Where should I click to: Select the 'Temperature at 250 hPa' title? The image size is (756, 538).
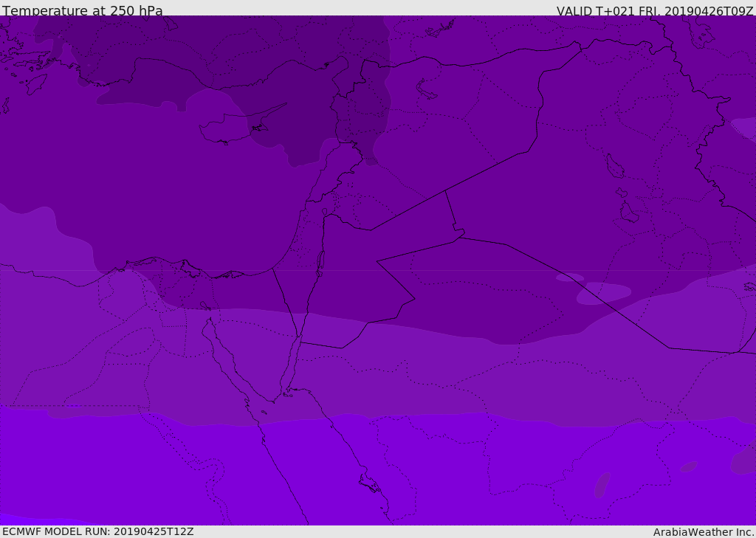coord(83,10)
